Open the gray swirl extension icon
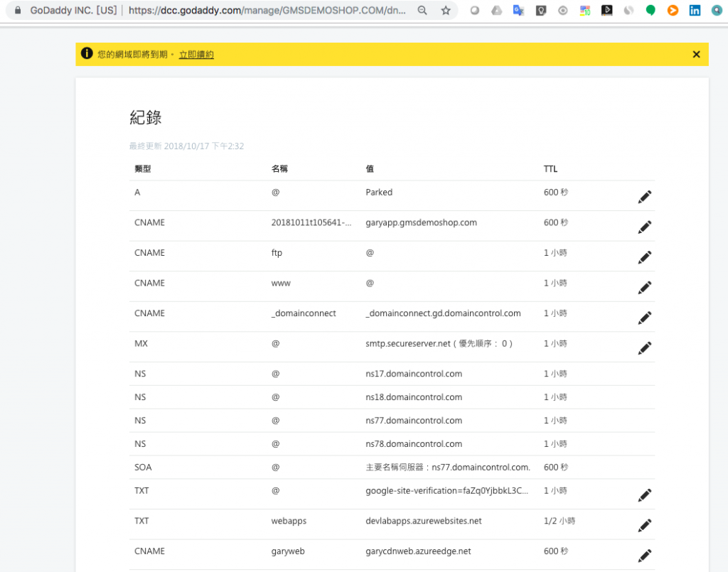728x572 pixels. coord(628,10)
